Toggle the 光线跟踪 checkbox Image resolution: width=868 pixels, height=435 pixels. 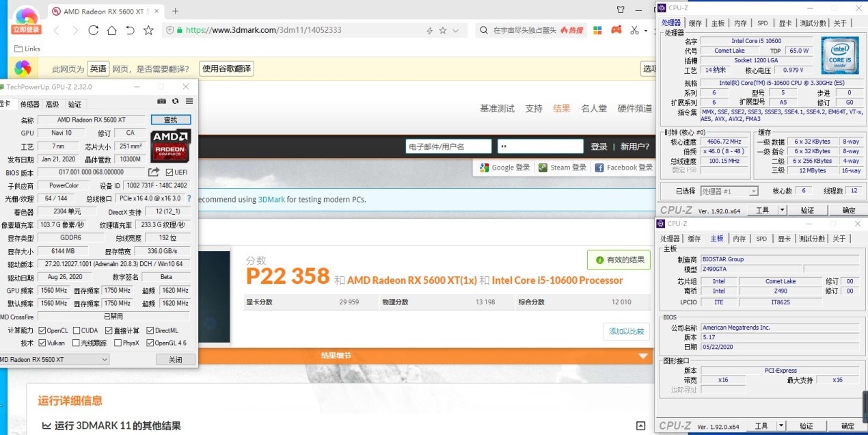[x=76, y=343]
